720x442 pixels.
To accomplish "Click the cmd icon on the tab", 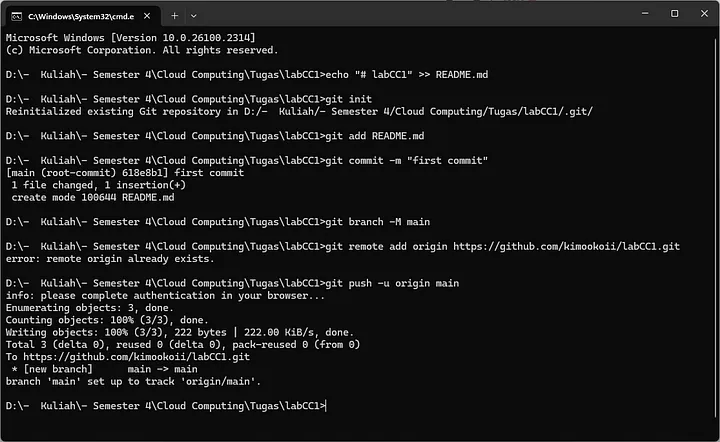I will pos(19,14).
